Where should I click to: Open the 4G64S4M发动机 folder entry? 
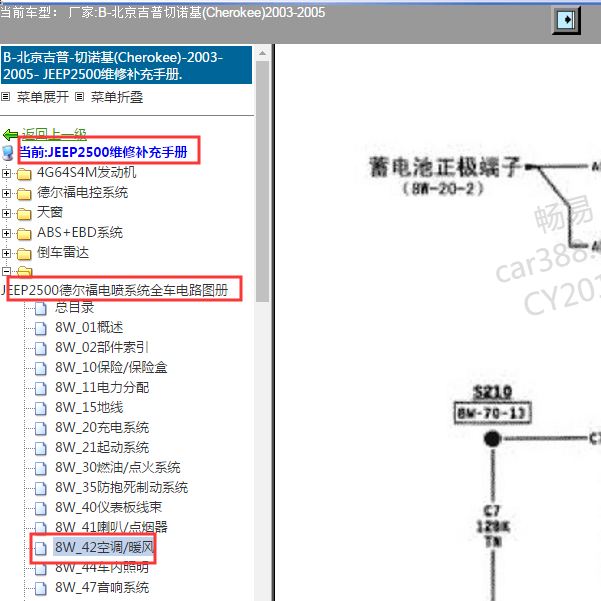[86, 172]
